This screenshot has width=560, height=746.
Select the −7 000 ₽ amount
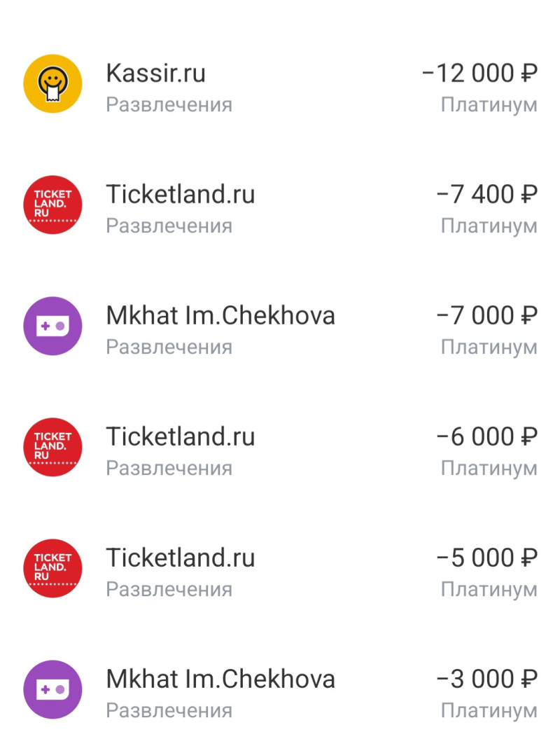pos(486,315)
